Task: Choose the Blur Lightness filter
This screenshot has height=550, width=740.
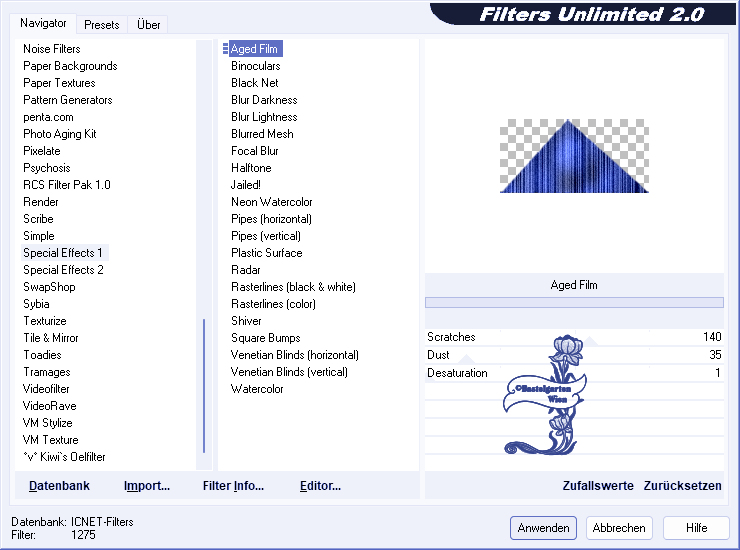Action: [264, 117]
